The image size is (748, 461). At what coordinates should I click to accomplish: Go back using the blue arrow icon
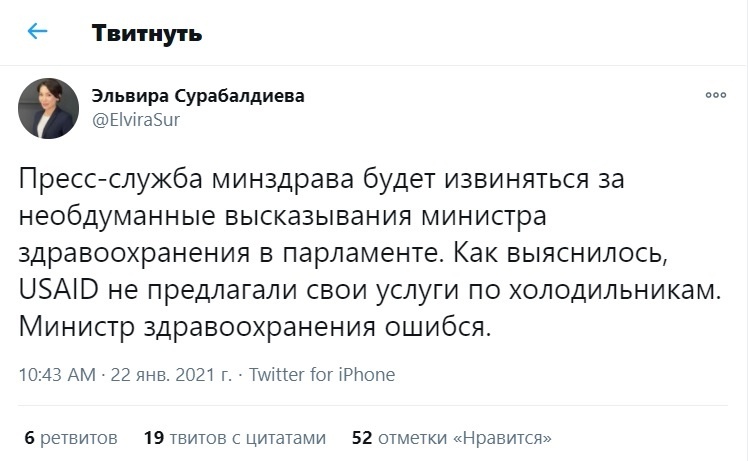37,31
